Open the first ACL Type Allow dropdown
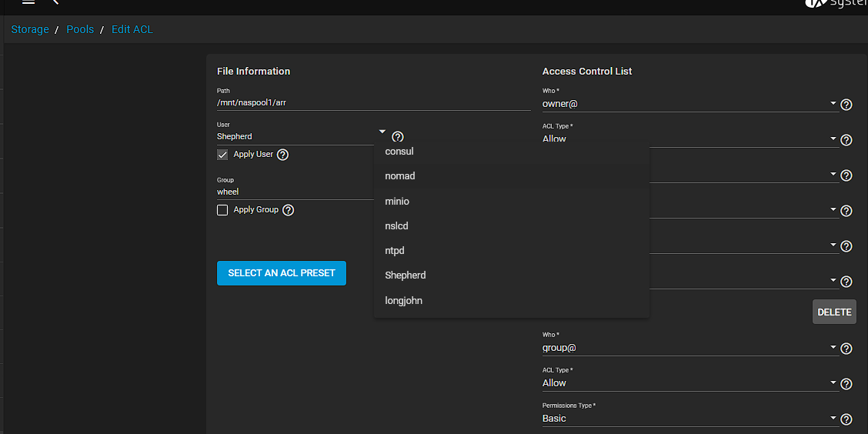This screenshot has height=434, width=868. [x=689, y=139]
